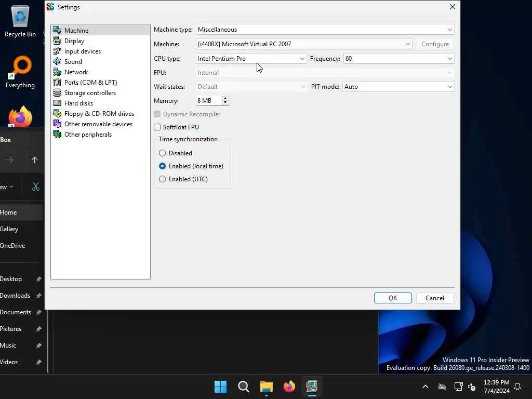The height and width of the screenshot is (399, 532).
Task: Open Display settings icon in sidebar
Action: coord(57,41)
